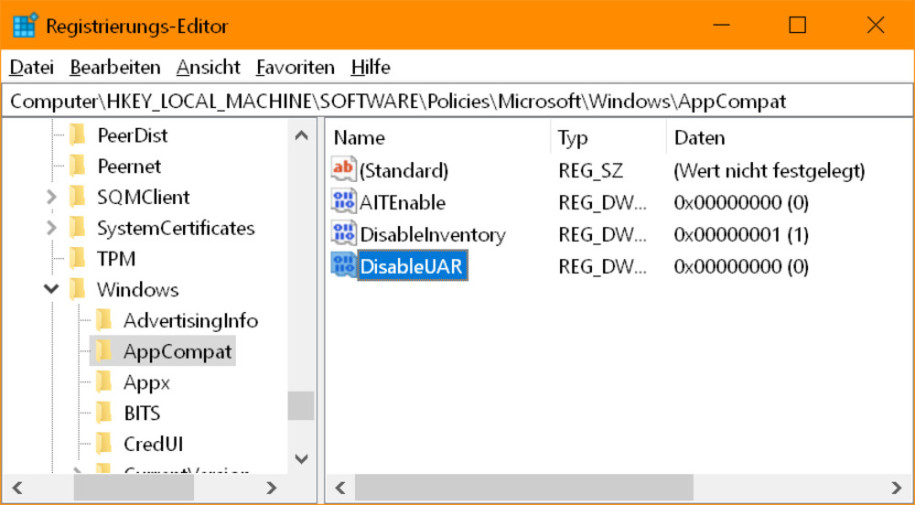Select the DisableUAR value name
The height and width of the screenshot is (505, 915).
411,267
